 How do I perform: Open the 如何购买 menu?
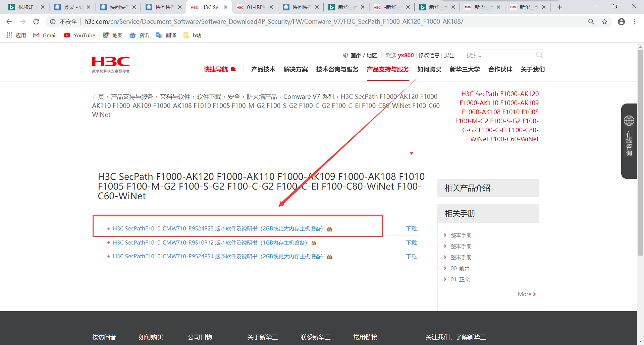pos(429,69)
